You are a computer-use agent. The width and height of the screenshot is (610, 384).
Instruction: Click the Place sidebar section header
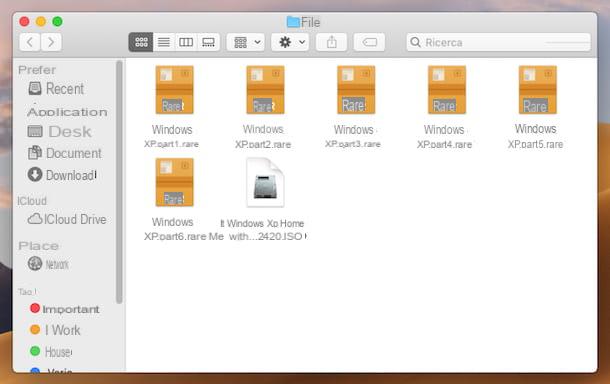click(39, 246)
